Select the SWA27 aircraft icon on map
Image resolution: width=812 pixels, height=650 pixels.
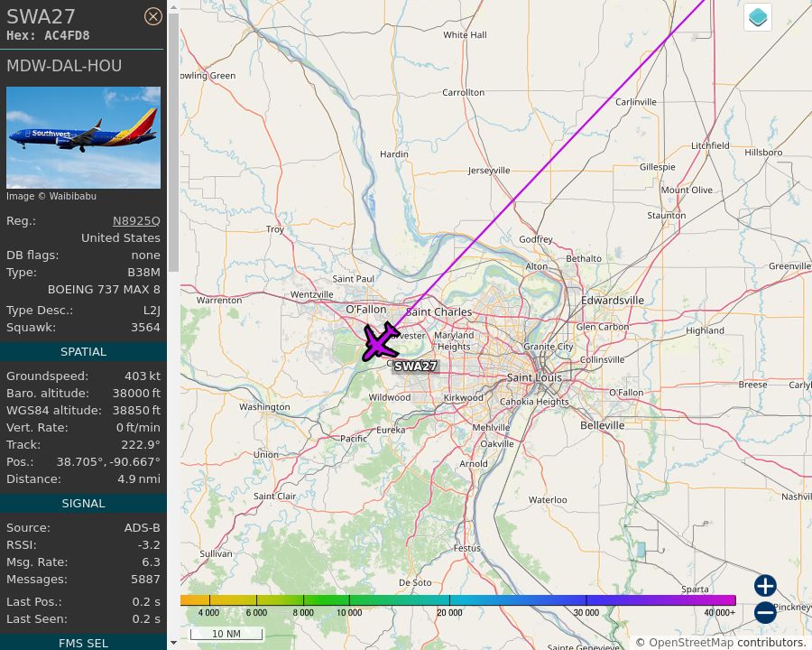[381, 342]
